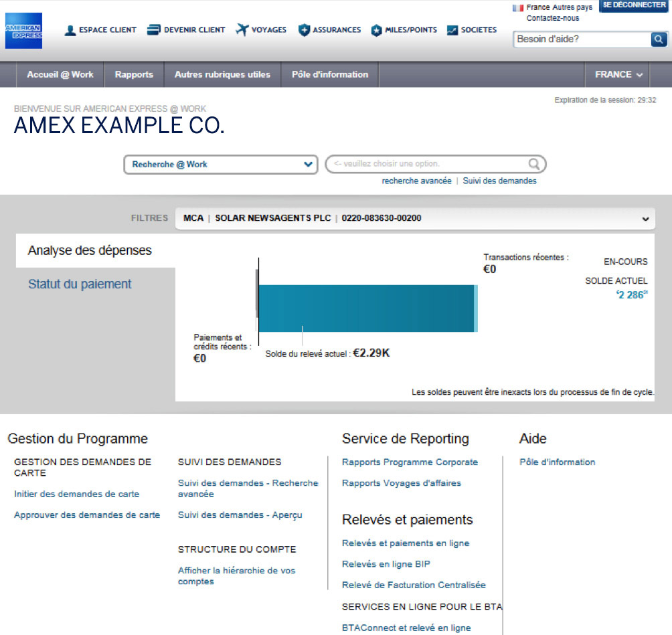Open the Pôle d'information link under Aide
The height and width of the screenshot is (635, 672).
[x=557, y=462]
